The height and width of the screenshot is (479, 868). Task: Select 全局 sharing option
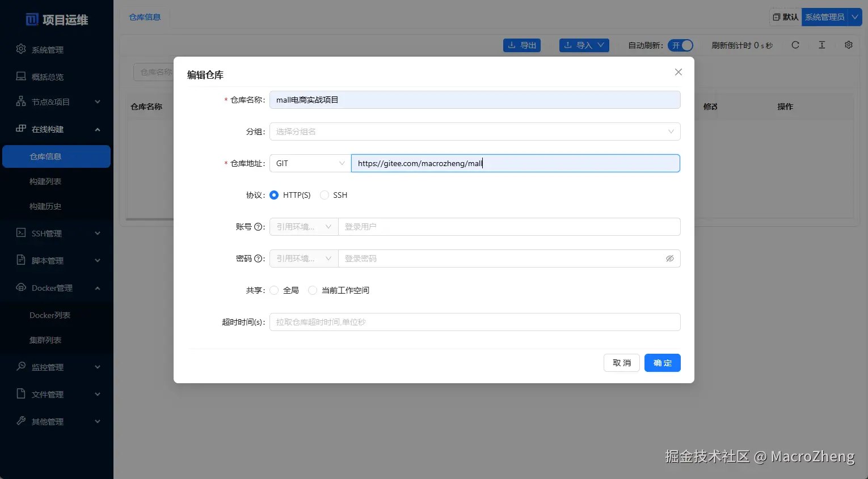[274, 290]
